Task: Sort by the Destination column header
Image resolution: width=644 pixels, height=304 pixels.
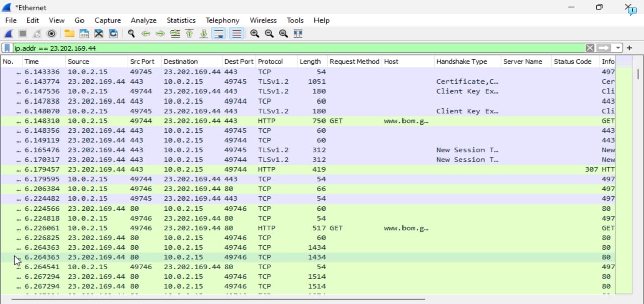Action: pos(192,62)
